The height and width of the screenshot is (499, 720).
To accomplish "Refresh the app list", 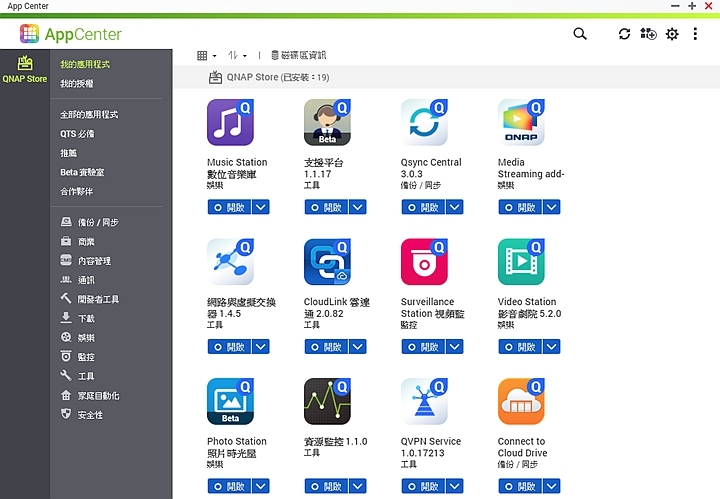I will click(624, 34).
